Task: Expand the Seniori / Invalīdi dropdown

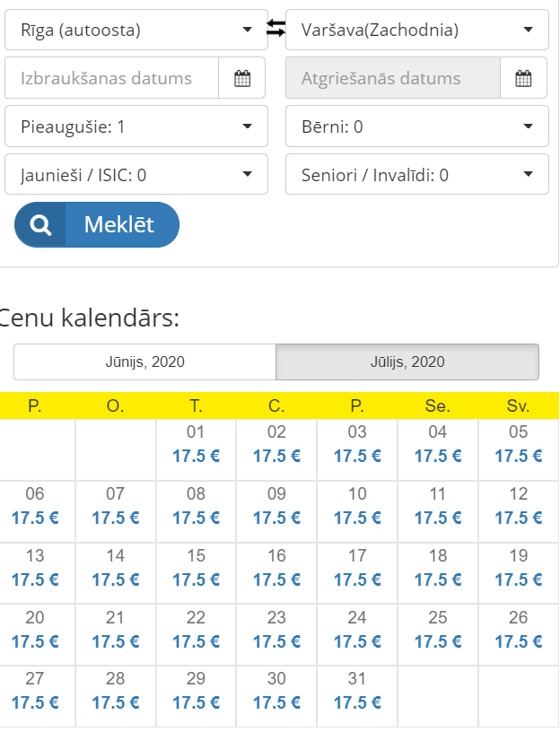Action: click(417, 175)
